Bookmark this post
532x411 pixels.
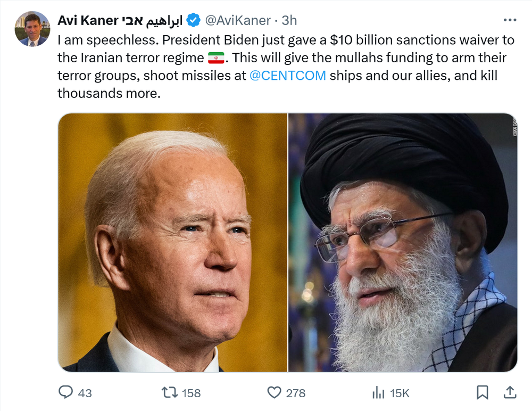pos(482,393)
